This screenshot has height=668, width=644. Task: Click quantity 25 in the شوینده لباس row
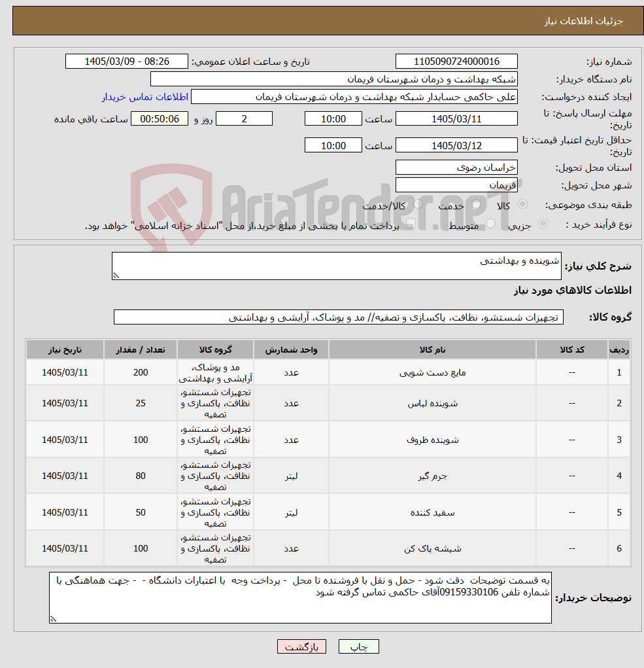(x=141, y=403)
